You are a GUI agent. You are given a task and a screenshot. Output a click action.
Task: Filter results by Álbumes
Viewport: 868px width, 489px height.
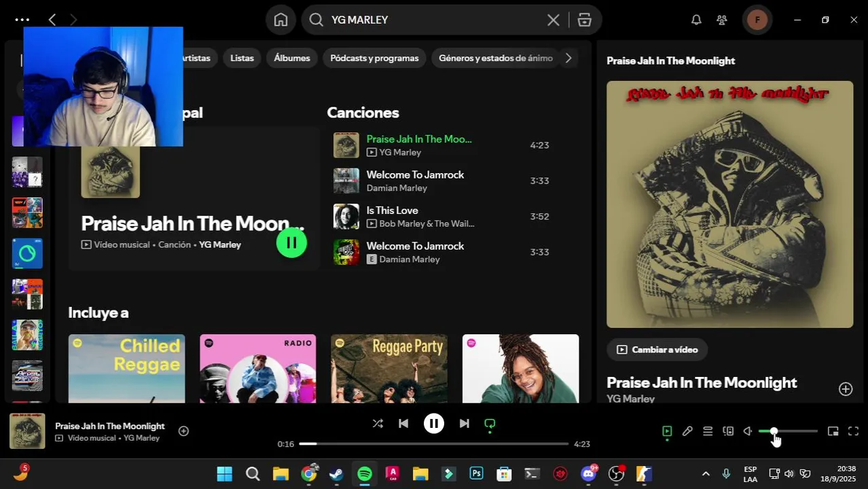[292, 58]
